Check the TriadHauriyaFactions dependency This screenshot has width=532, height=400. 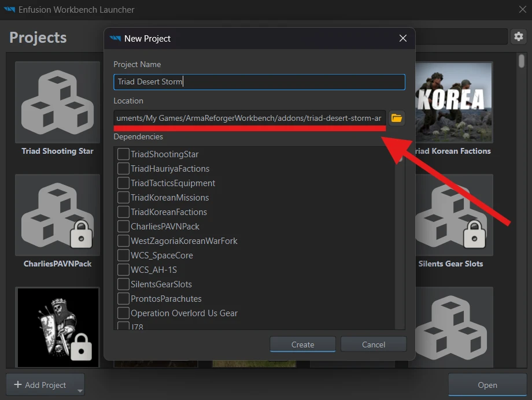(123, 169)
